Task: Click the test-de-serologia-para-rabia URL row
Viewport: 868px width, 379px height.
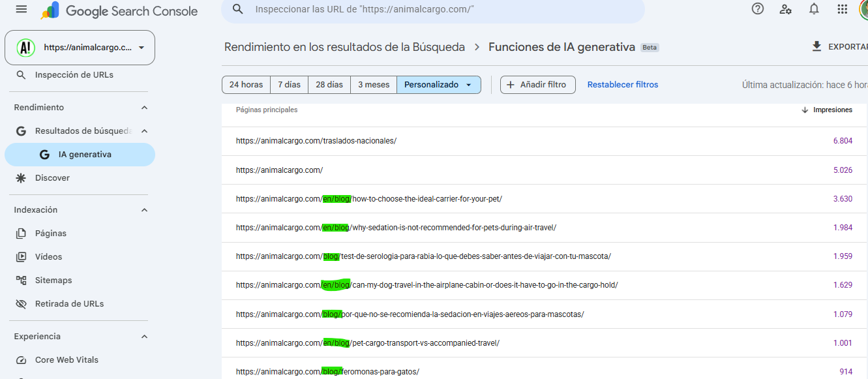Action: (x=545, y=256)
